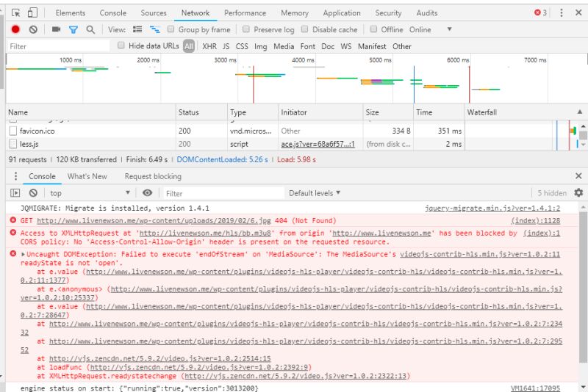The width and height of the screenshot is (588, 392).
Task: Click the 5 hidden messages label
Action: click(x=552, y=193)
